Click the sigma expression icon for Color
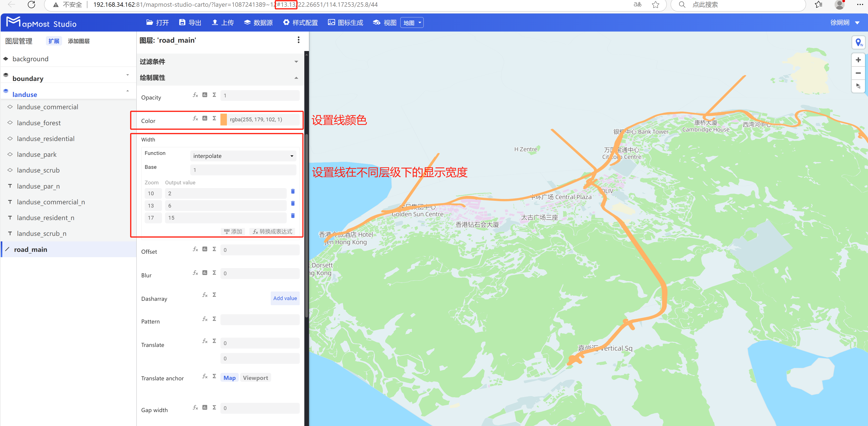868x426 pixels. click(214, 118)
